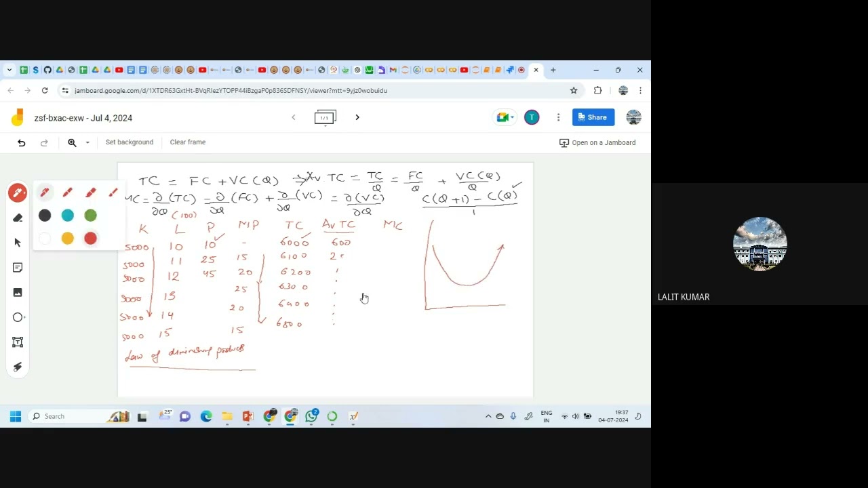The image size is (868, 488).
Task: Bookmark this page with the star
Action: click(574, 90)
